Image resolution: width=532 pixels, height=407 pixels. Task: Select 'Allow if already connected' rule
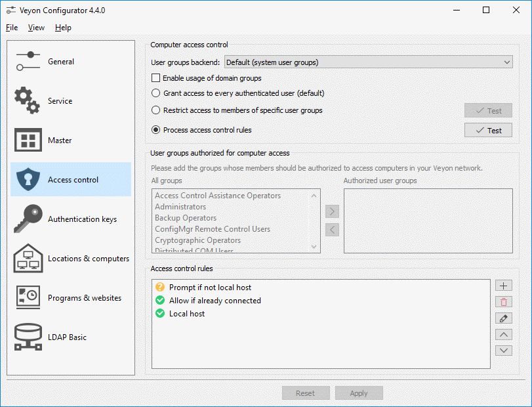pyautogui.click(x=215, y=301)
